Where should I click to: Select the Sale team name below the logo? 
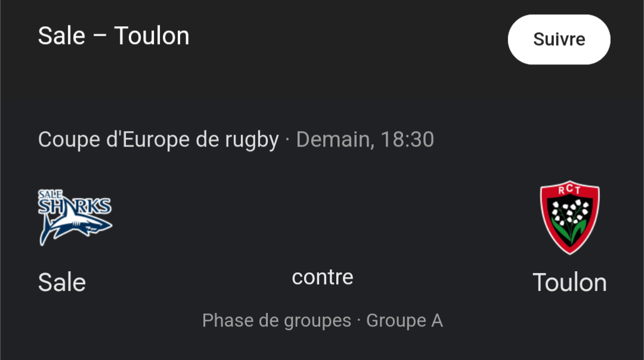pos(62,283)
